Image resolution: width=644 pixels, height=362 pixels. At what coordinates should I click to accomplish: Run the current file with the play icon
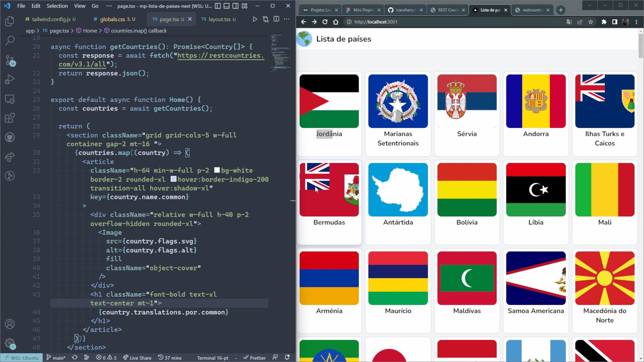tap(255, 19)
